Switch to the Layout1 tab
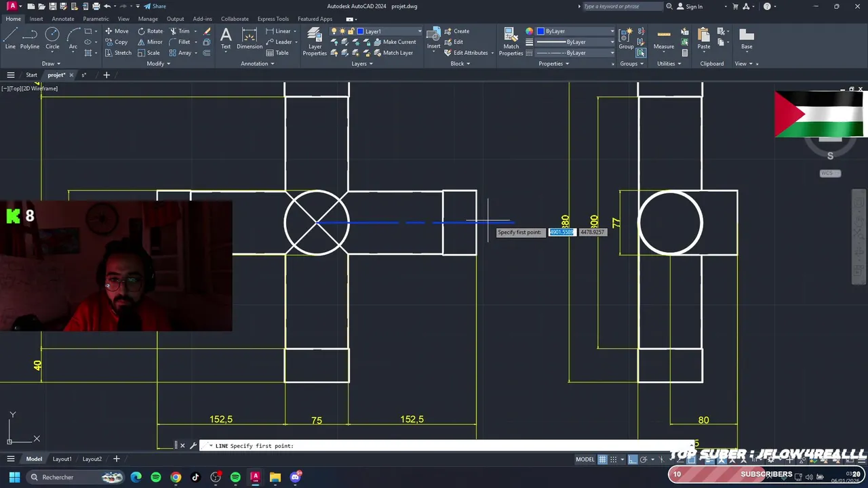Image resolution: width=868 pixels, height=488 pixels. tap(62, 459)
